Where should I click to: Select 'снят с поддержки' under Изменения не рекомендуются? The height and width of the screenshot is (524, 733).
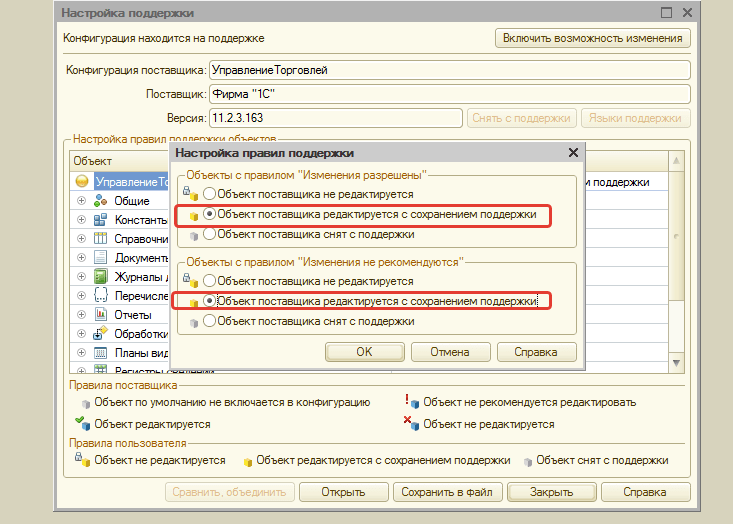click(x=209, y=321)
